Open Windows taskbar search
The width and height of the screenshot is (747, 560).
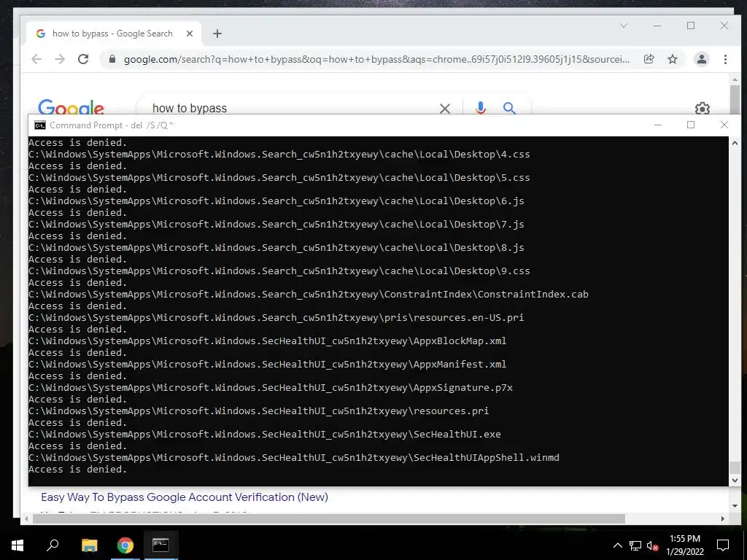pos(53,545)
